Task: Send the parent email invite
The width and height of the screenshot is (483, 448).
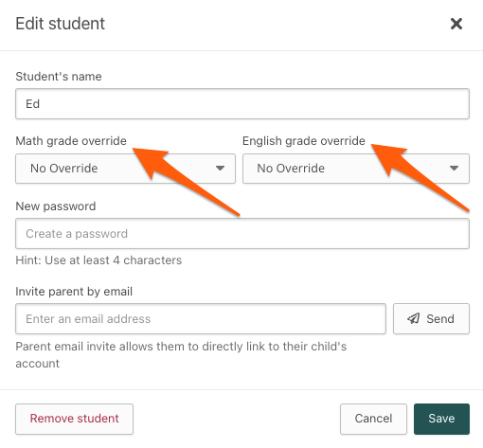Action: pyautogui.click(x=431, y=318)
